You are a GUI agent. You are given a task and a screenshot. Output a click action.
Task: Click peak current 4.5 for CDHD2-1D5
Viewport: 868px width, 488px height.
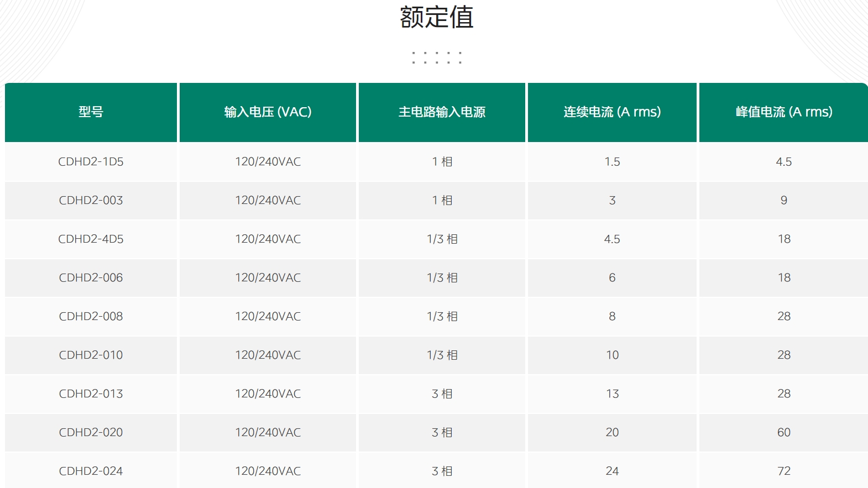click(783, 162)
